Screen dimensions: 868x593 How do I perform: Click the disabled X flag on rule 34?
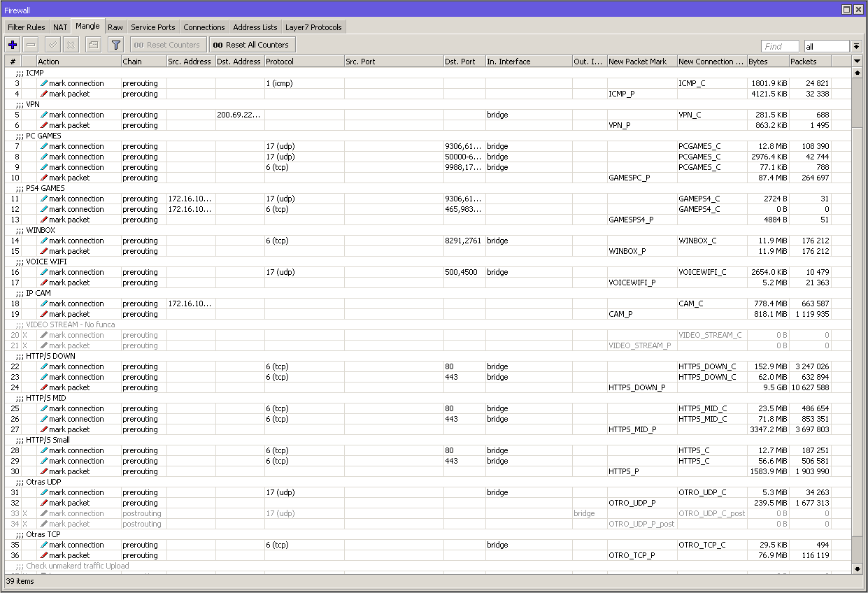[x=25, y=524]
